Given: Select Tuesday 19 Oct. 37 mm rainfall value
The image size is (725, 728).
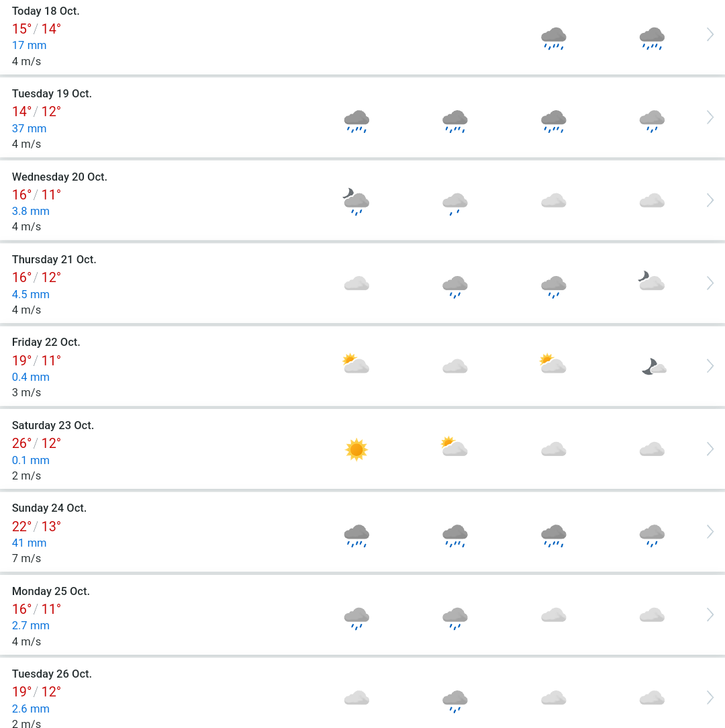Looking at the screenshot, I should [30, 128].
